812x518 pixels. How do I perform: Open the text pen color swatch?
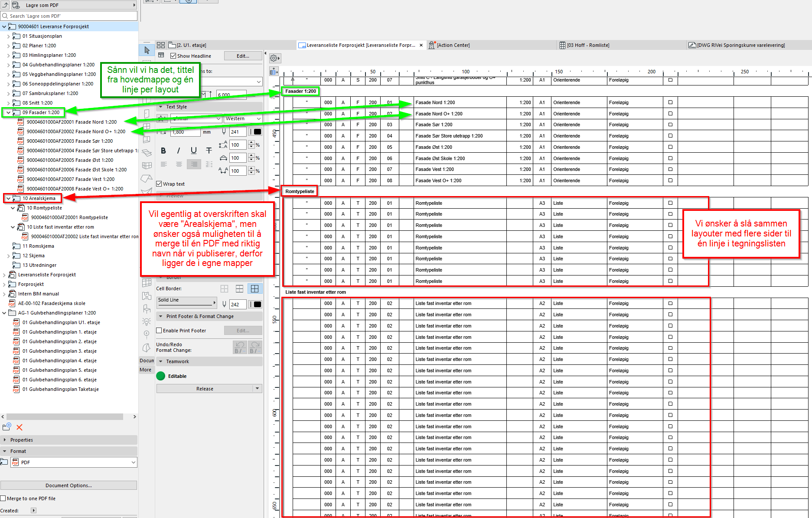(x=257, y=132)
